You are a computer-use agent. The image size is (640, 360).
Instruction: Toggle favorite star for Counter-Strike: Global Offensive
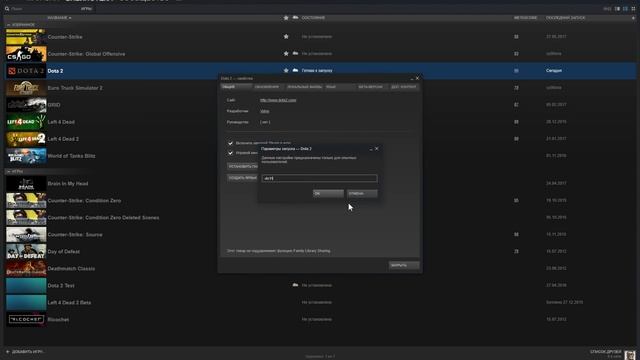point(286,53)
